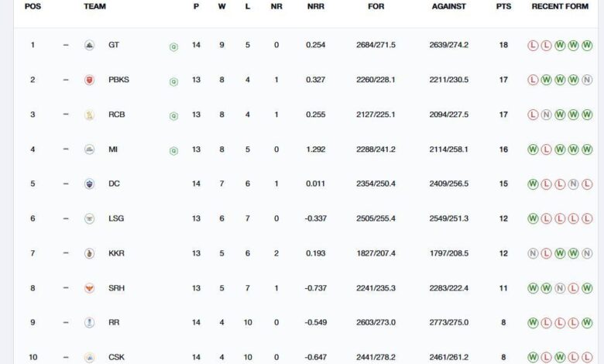
Task: Click the SRH team logo
Action: [x=89, y=288]
